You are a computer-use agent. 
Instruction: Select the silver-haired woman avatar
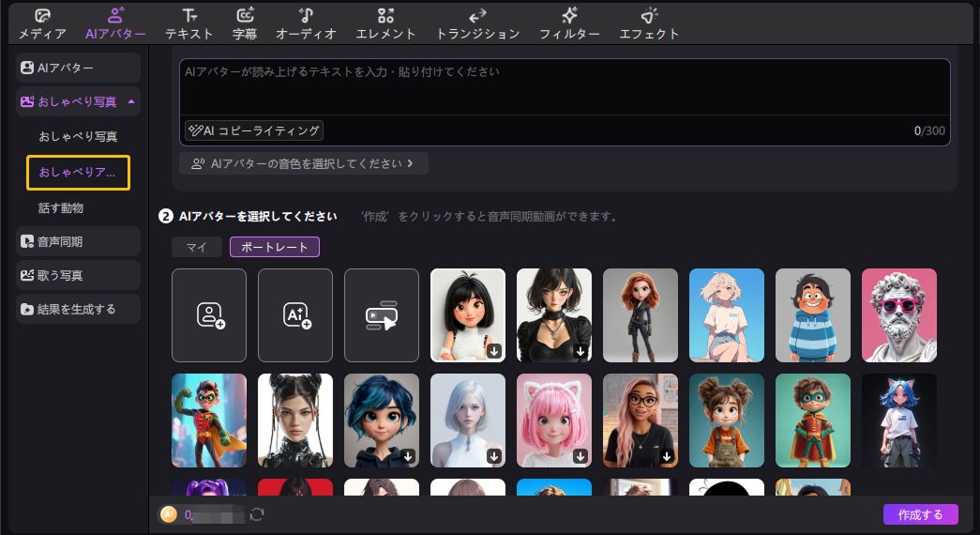coord(468,420)
